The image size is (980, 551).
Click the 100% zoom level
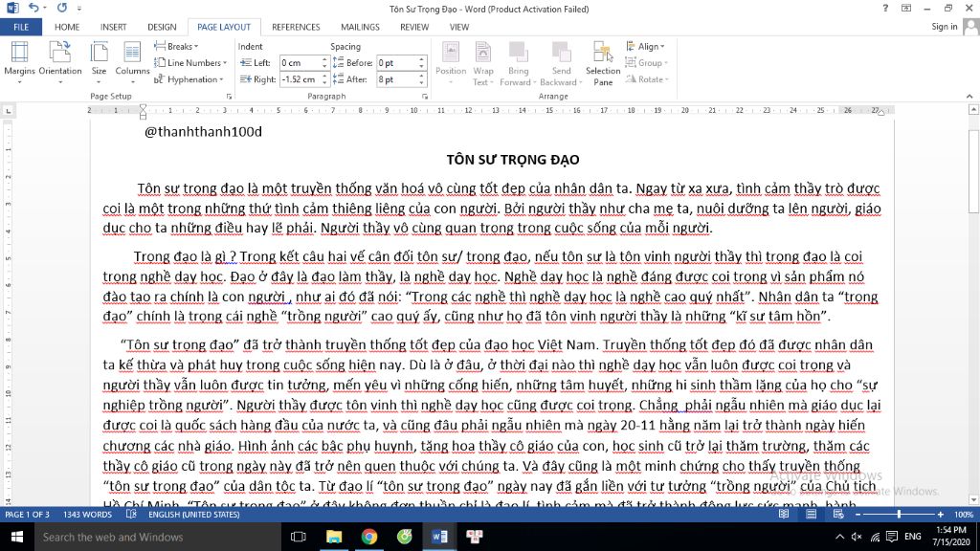[963, 515]
